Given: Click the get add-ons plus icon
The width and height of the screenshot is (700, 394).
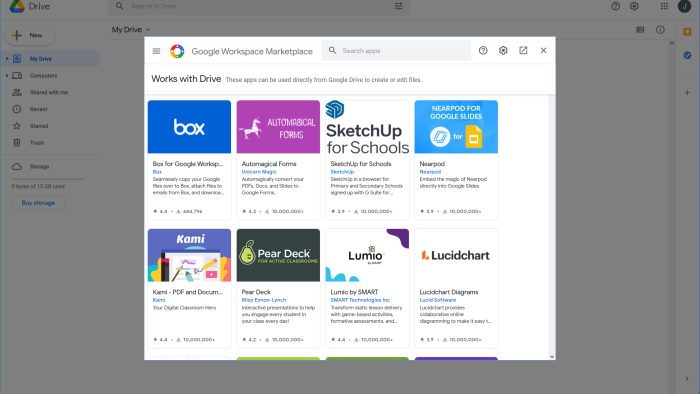Looking at the screenshot, I should (x=688, y=93).
